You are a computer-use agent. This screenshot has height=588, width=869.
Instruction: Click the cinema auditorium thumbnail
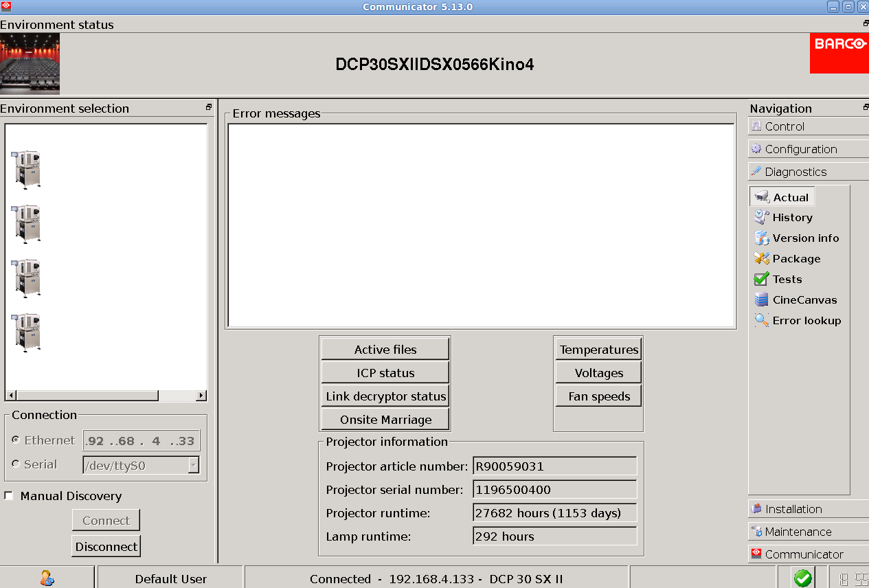coord(30,64)
